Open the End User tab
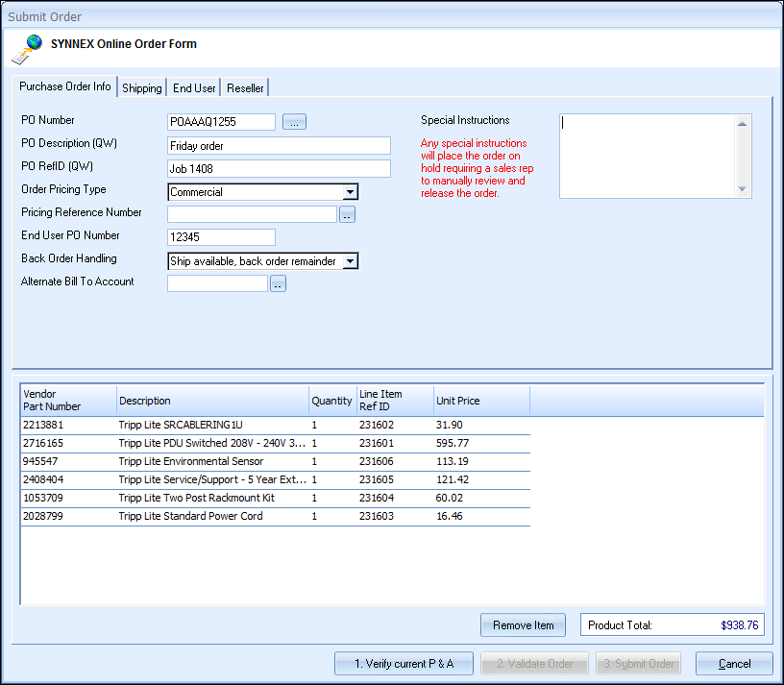 point(194,88)
